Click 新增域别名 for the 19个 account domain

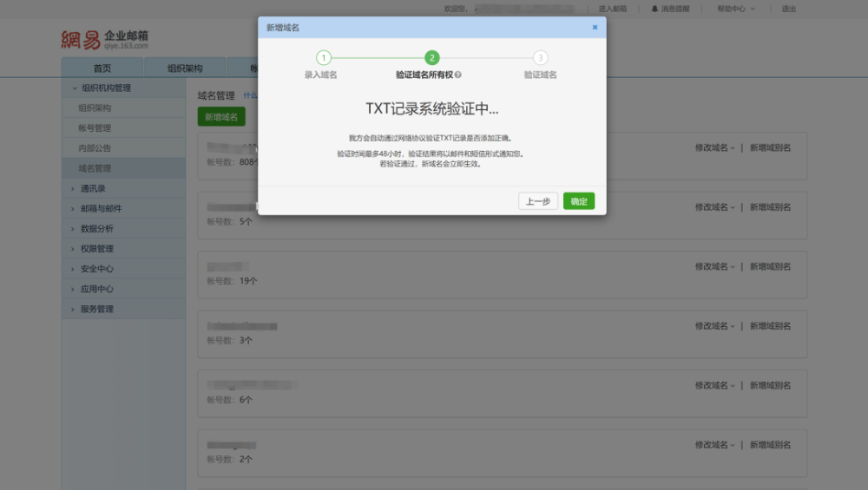coord(770,266)
